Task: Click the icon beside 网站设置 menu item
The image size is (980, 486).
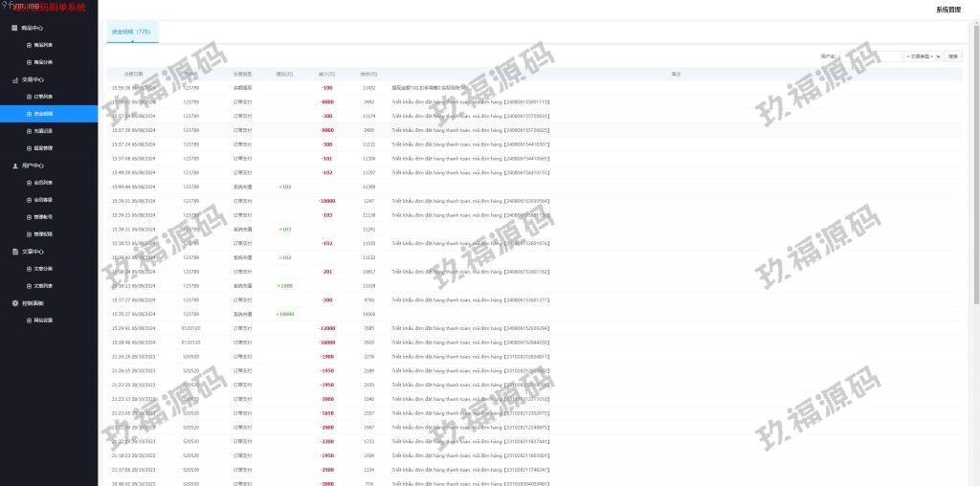Action: [x=29, y=320]
